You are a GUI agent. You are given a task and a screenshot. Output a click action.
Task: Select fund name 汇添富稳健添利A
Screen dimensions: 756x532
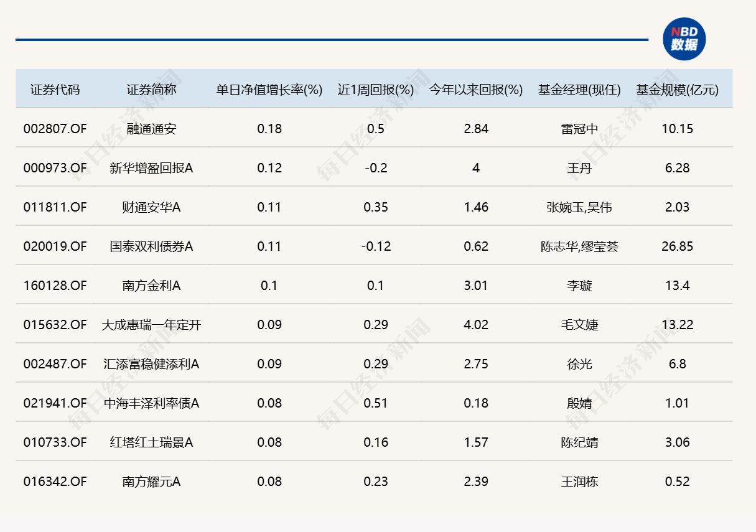coord(151,364)
